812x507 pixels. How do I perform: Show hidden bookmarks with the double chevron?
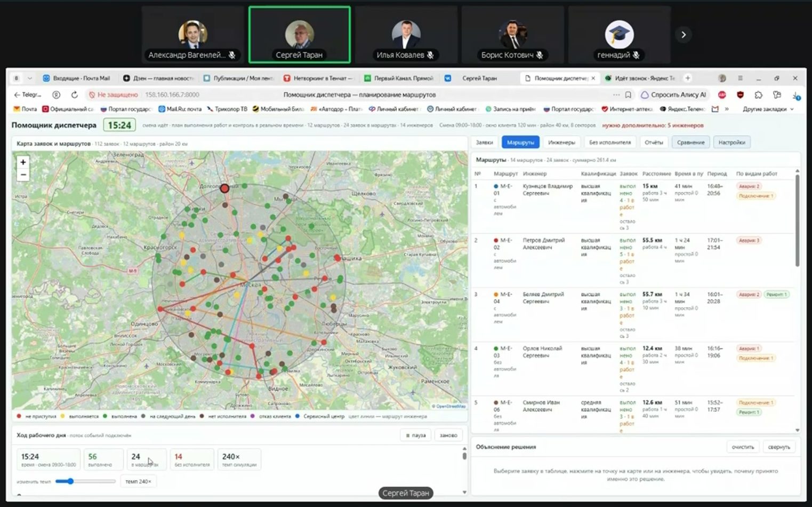pyautogui.click(x=727, y=109)
